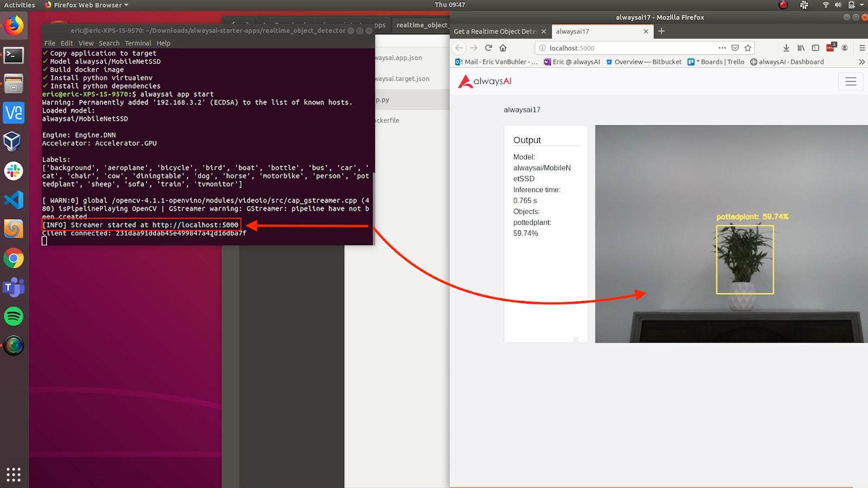
Task: Click Activities in the top bar
Action: pyautogui.click(x=20, y=5)
